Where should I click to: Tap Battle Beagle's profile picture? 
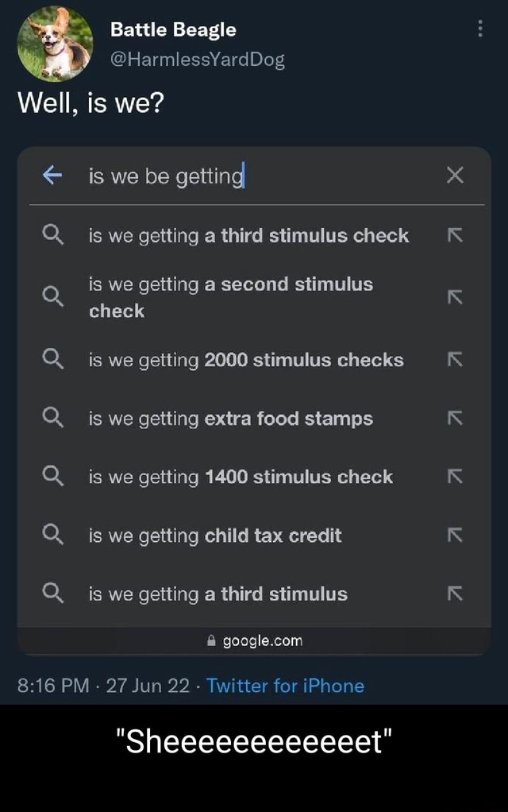(55, 44)
